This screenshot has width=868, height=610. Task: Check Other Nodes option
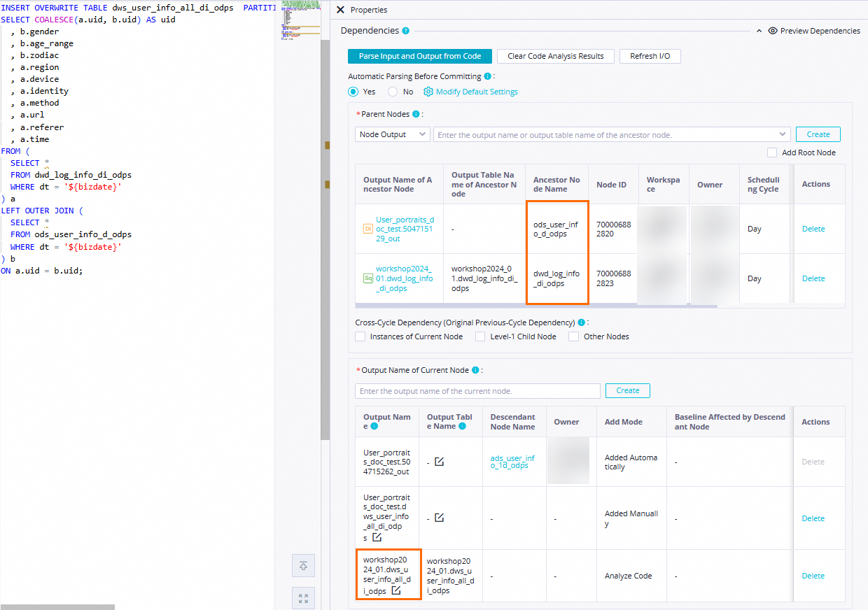573,336
